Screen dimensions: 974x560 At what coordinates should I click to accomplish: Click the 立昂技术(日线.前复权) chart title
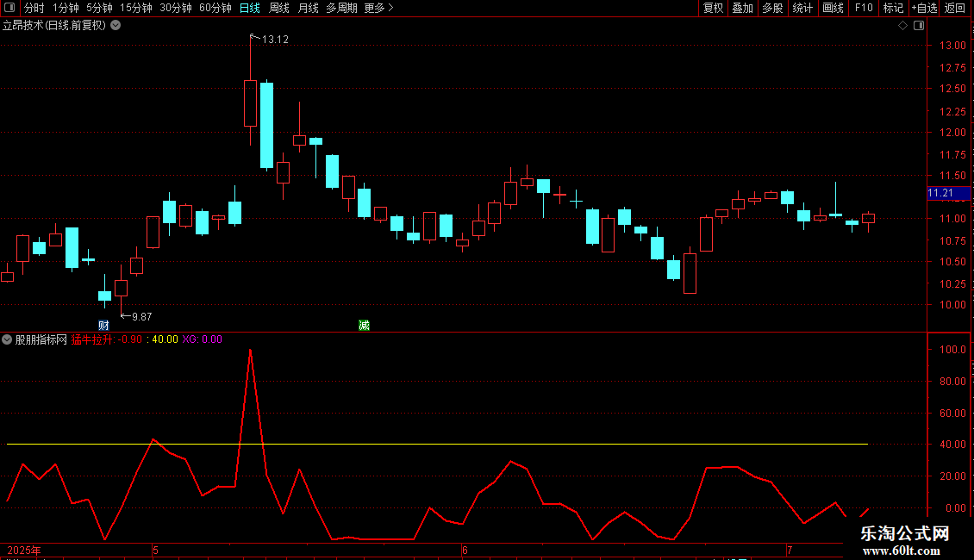[x=54, y=26]
